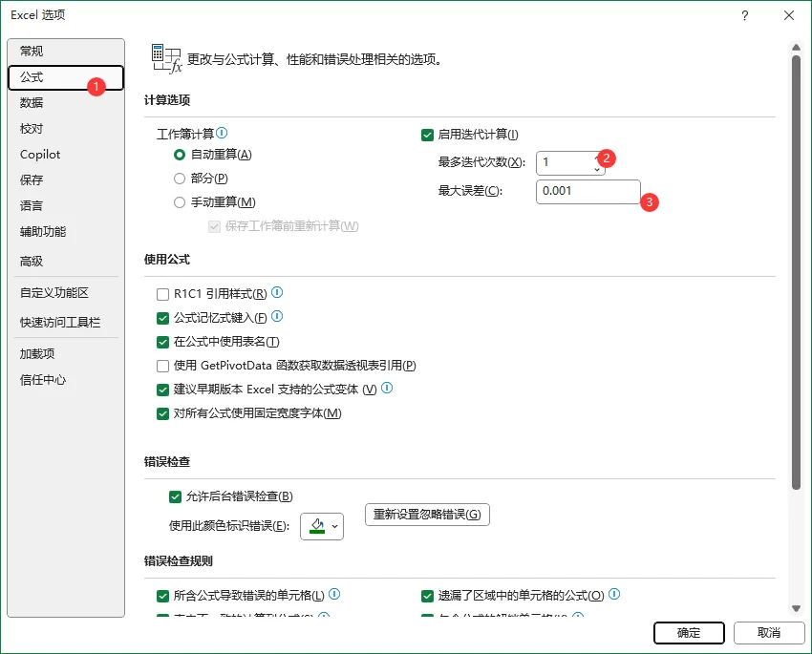This screenshot has width=812, height=654.
Task: Open the 快速访问工具栏 category
Action: (66, 323)
